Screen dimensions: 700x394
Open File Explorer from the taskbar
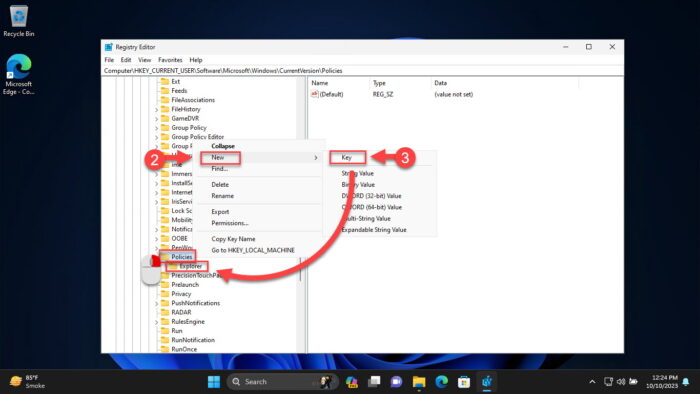click(419, 382)
